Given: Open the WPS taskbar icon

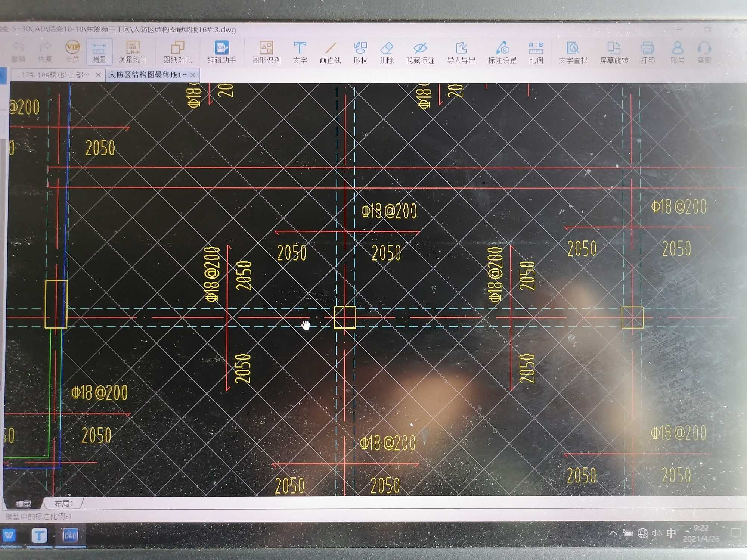Looking at the screenshot, I should (10, 536).
